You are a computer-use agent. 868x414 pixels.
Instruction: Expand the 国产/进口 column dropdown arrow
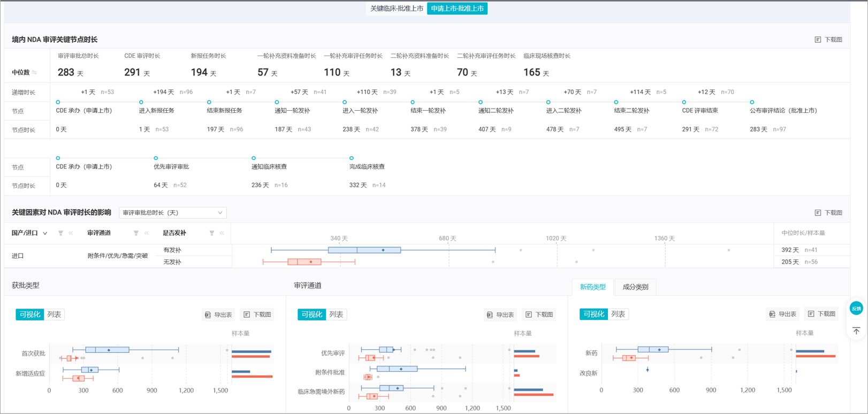coord(45,233)
